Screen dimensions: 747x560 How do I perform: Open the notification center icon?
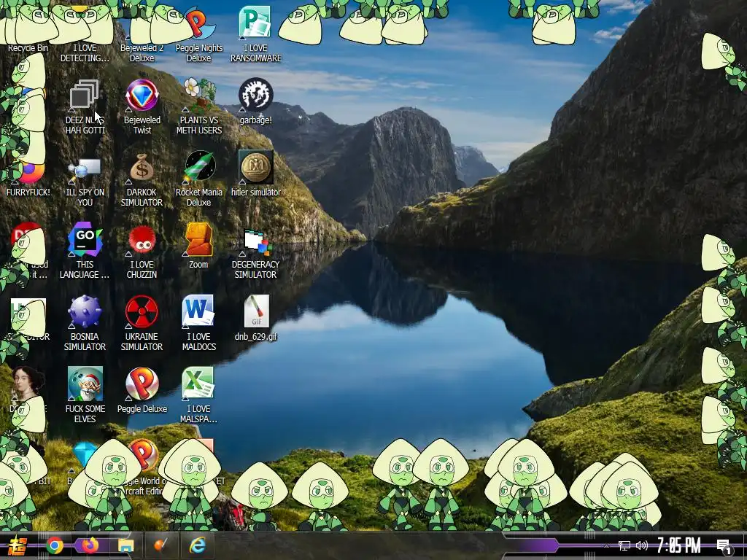pos(724,546)
